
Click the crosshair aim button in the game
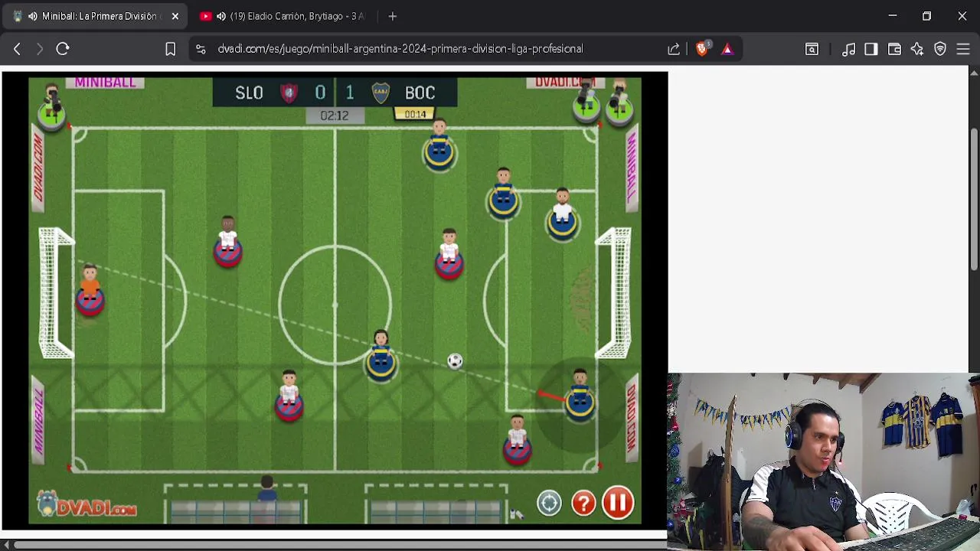pos(549,503)
